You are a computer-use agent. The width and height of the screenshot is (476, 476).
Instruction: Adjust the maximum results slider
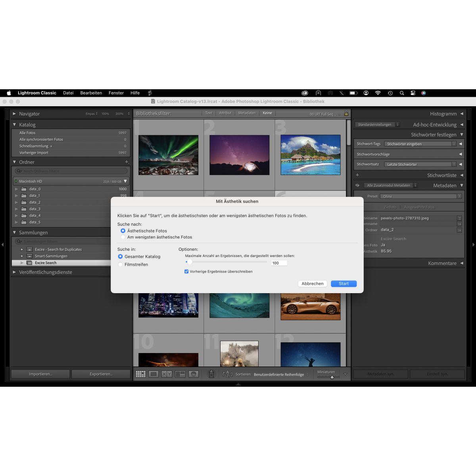tap(190, 262)
